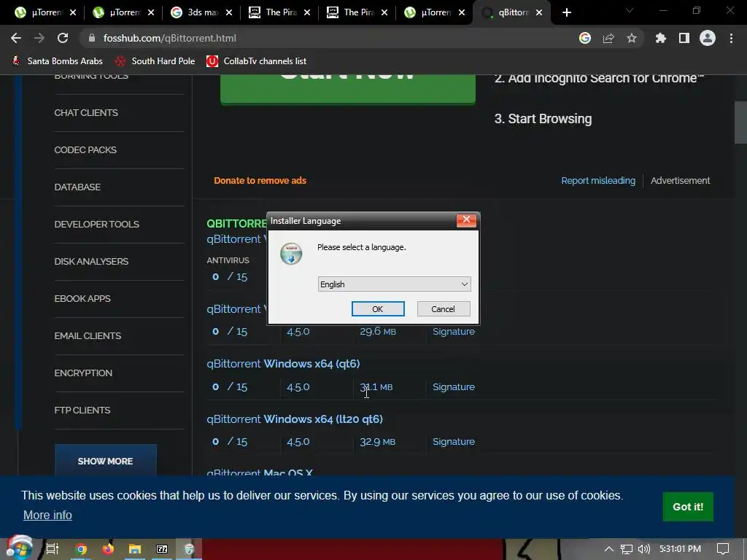Open the Chrome three-dot menu

coord(731,38)
